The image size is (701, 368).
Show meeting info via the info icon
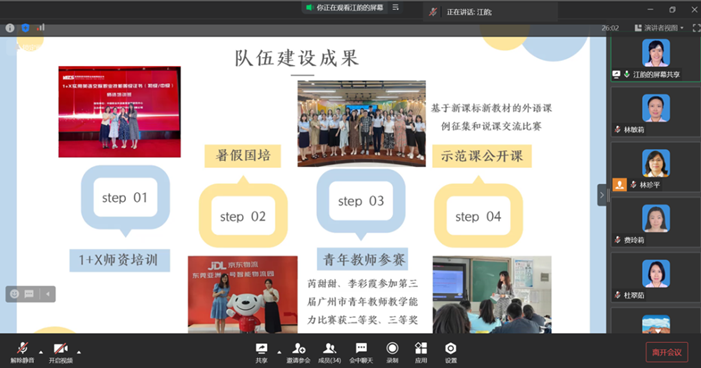(x=10, y=28)
